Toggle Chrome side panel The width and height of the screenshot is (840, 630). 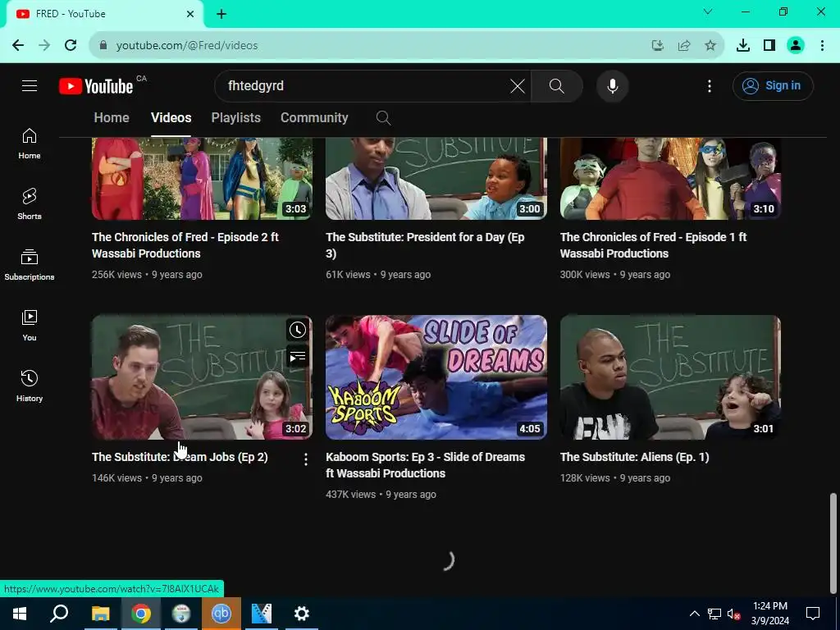coord(769,46)
